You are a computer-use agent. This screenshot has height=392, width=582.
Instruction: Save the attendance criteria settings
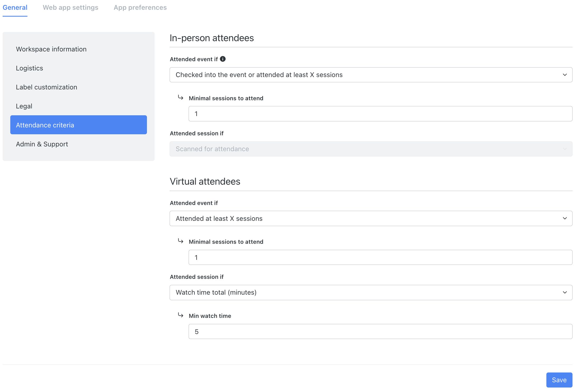559,380
